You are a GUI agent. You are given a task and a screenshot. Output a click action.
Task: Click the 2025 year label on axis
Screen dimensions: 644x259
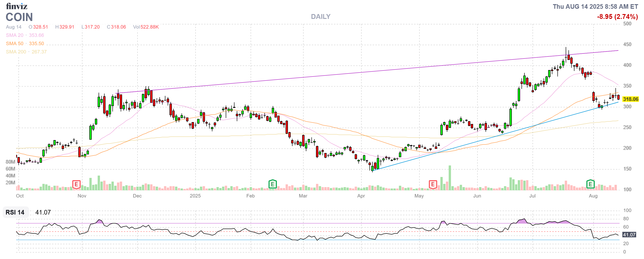pyautogui.click(x=195, y=196)
